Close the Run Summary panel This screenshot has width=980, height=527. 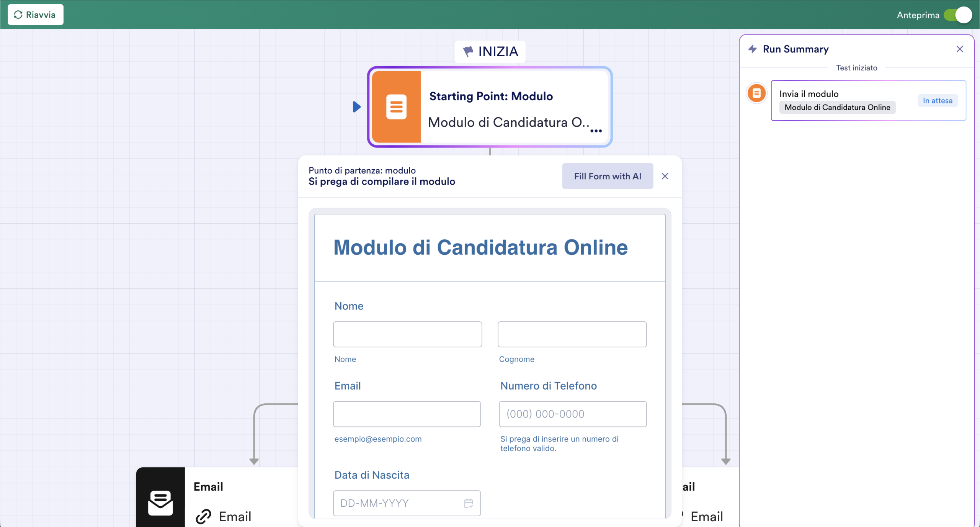point(960,49)
